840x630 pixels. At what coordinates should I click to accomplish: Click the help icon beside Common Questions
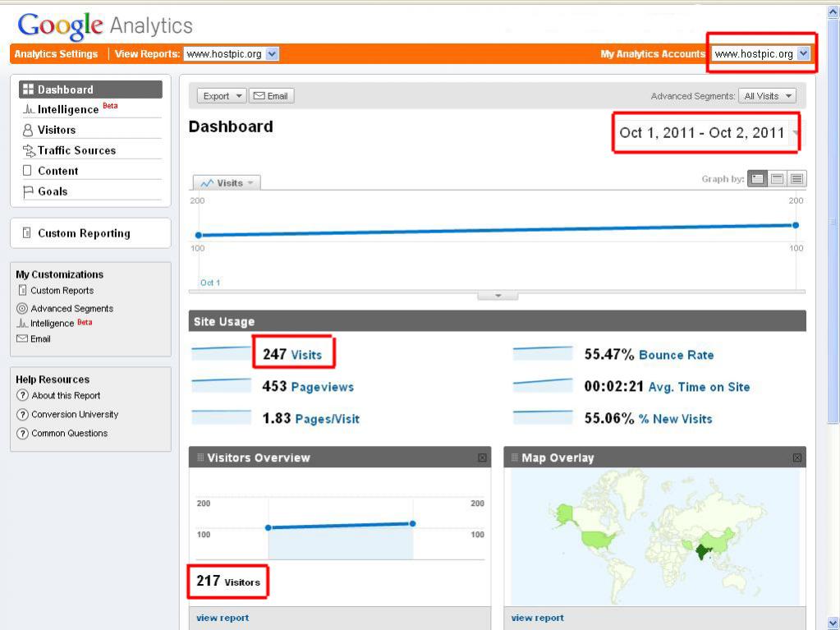coord(22,433)
